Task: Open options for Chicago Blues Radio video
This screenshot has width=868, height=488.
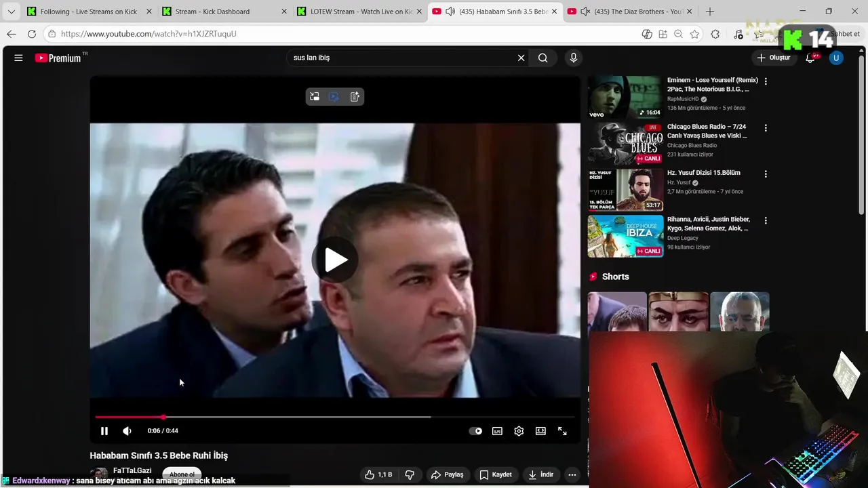Action: point(766,128)
